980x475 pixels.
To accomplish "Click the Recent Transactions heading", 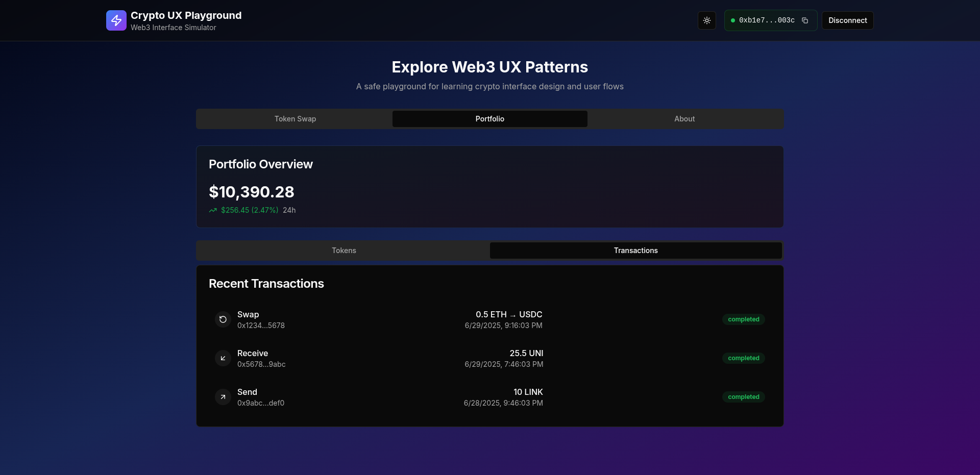I will tap(266, 284).
